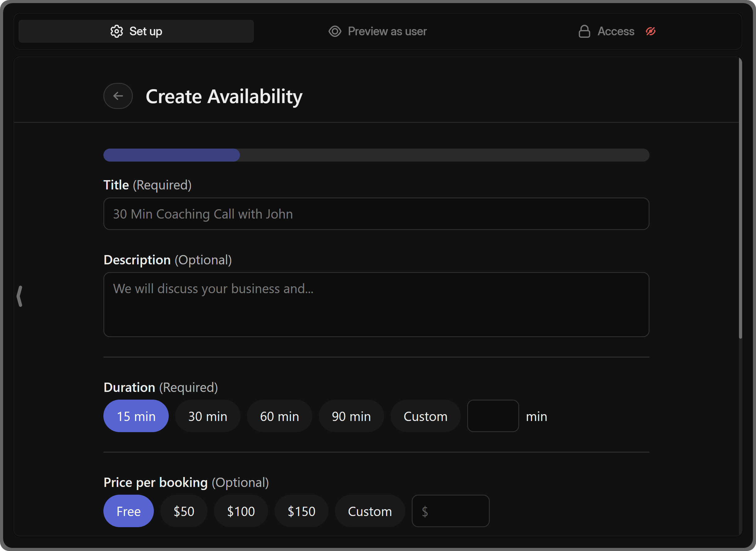
Task: Click the hidden/disabled eye icon
Action: 650,31
